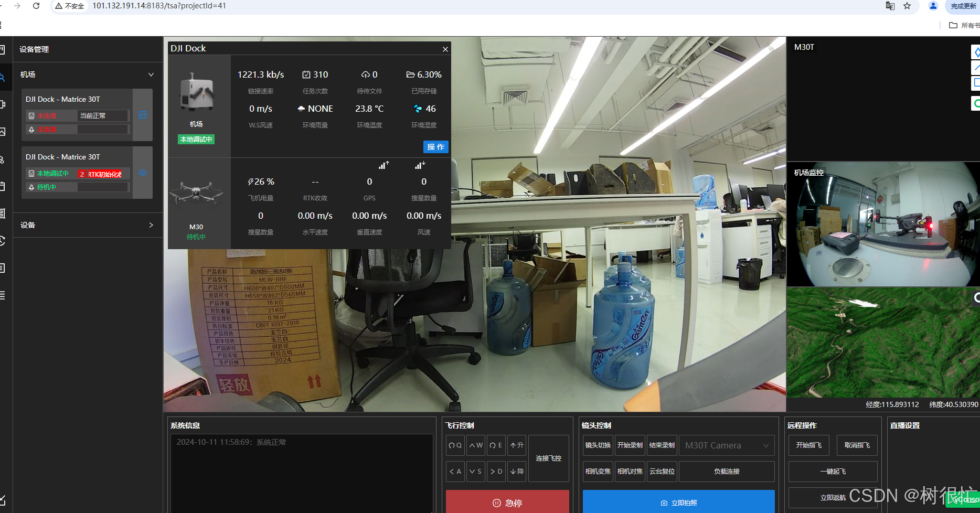
Task: Click forward W flight control button
Action: [476, 445]
